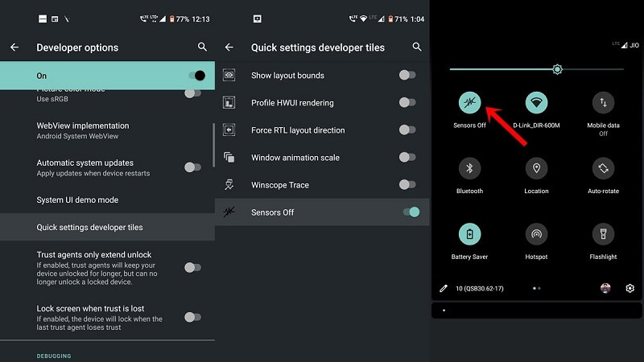Enable the Automatic system updates switch

(x=192, y=167)
